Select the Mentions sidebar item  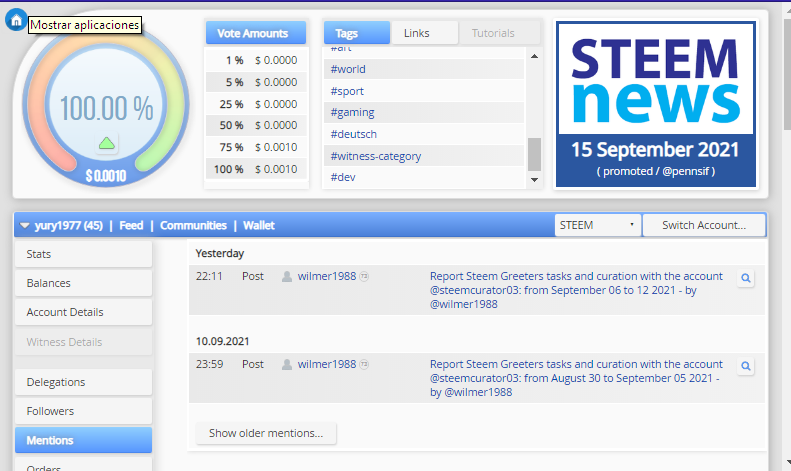pyautogui.click(x=83, y=440)
